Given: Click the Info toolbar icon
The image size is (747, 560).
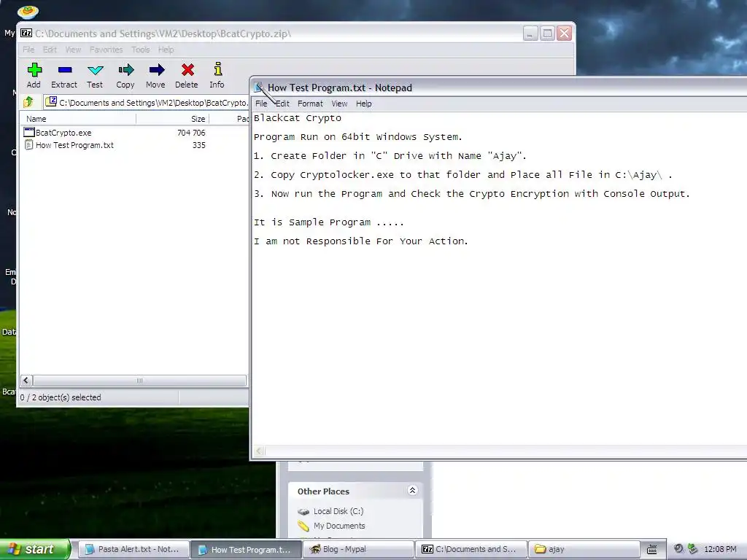Looking at the screenshot, I should 217,75.
